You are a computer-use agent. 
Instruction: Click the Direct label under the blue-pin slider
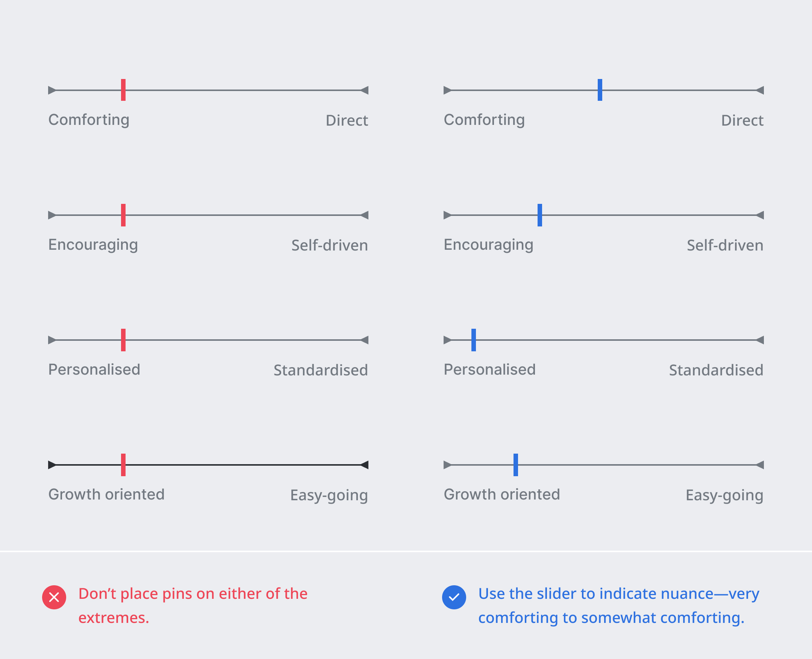(x=742, y=120)
